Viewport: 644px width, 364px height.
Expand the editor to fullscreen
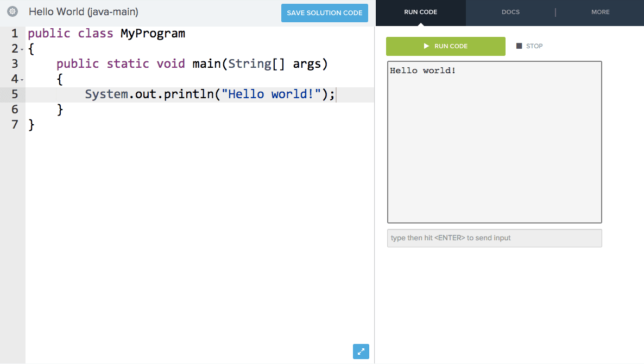click(361, 351)
